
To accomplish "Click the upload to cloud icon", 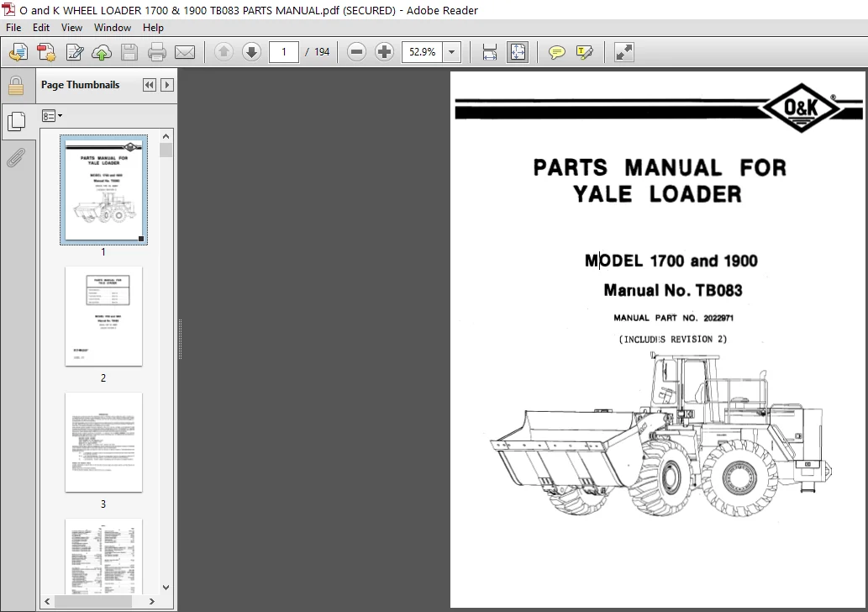I will (x=102, y=52).
